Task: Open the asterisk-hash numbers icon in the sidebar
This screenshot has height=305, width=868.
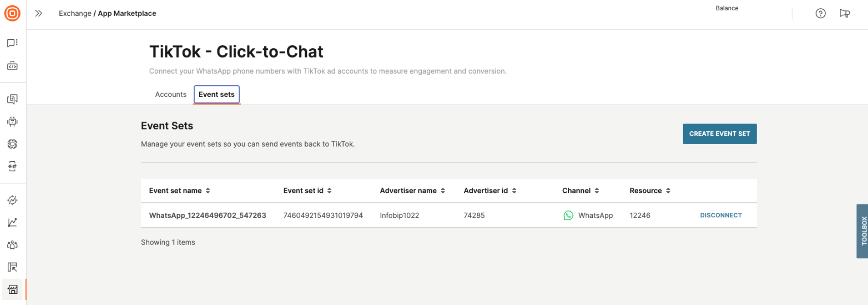Action: pos(12,166)
